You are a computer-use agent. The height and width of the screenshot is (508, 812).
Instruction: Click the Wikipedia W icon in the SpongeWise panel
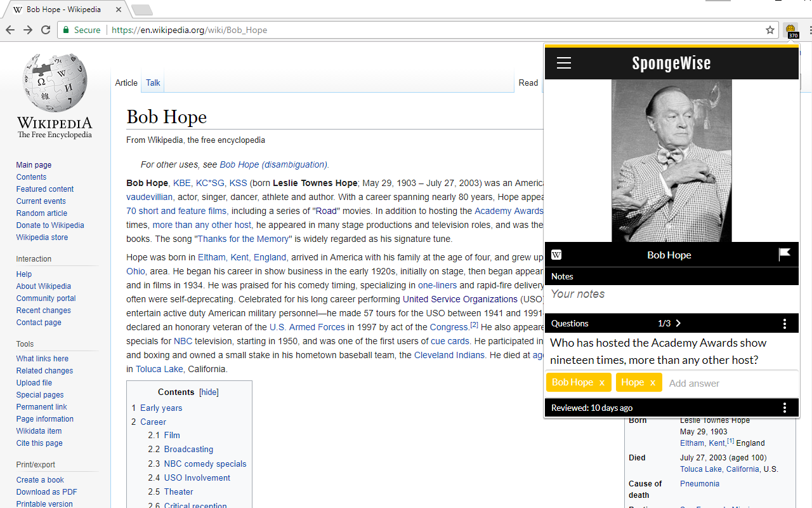[x=556, y=255]
